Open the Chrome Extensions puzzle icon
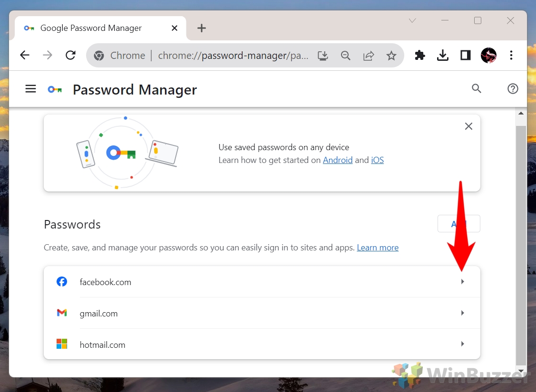The image size is (536, 392). coord(420,55)
